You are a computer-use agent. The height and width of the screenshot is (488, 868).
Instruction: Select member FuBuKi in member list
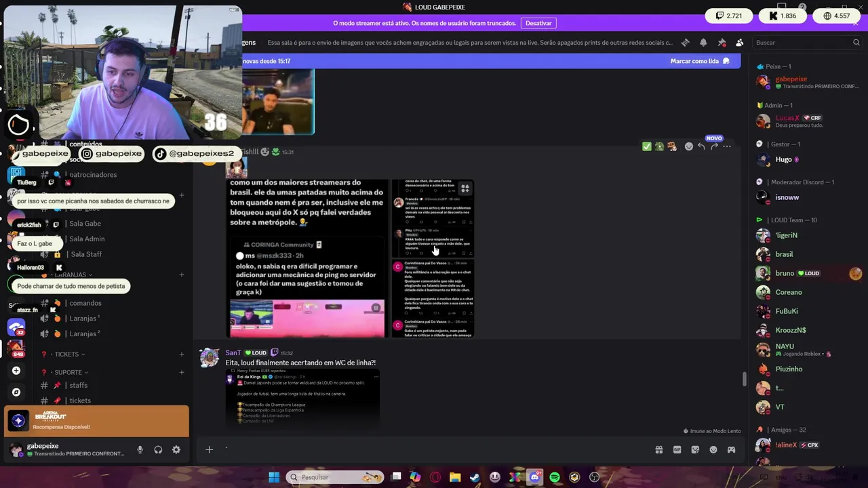[x=807, y=311]
